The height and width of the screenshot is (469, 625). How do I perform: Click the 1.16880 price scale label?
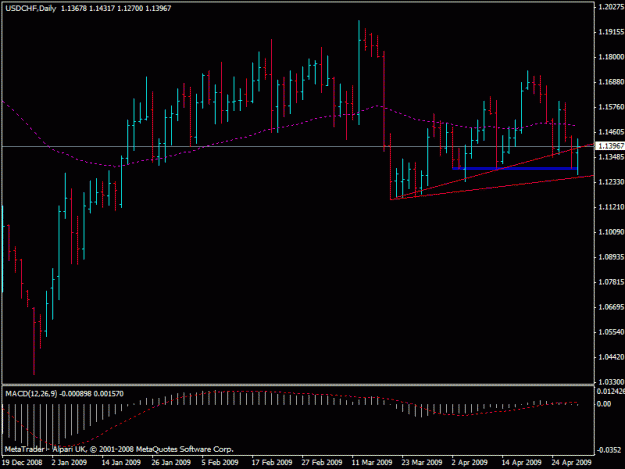[x=611, y=82]
